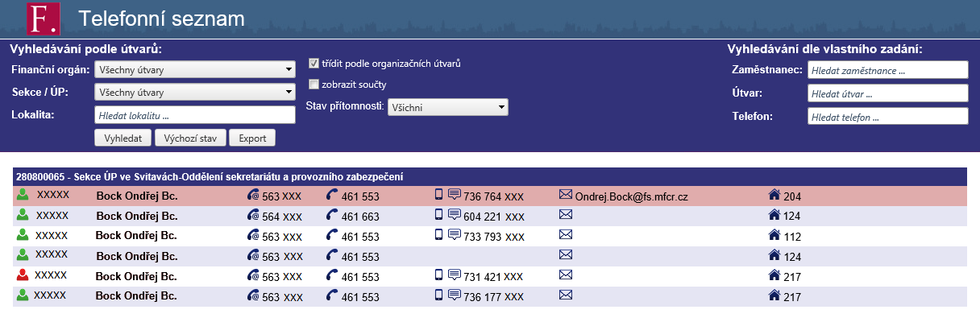Click house icon beside room 112

pos(775,235)
